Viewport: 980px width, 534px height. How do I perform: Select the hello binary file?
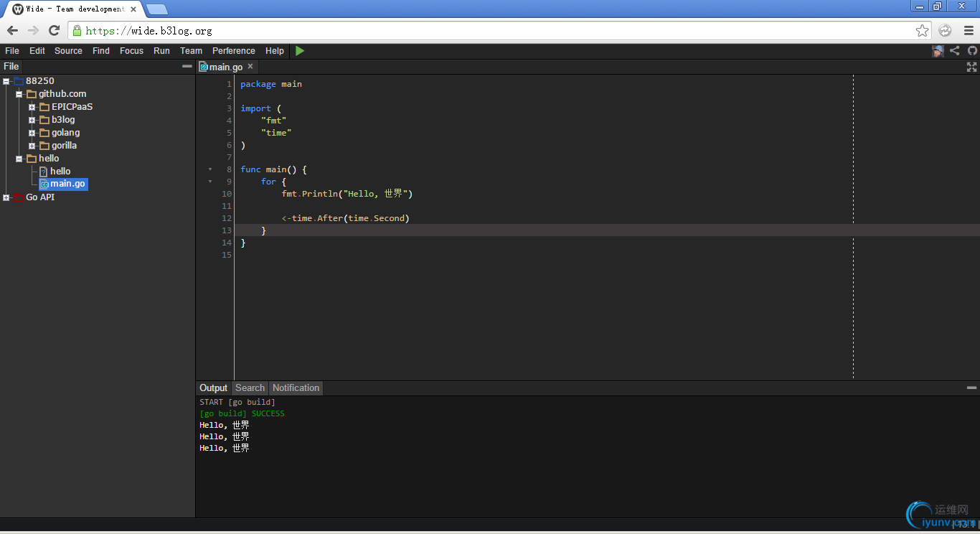tap(60, 172)
